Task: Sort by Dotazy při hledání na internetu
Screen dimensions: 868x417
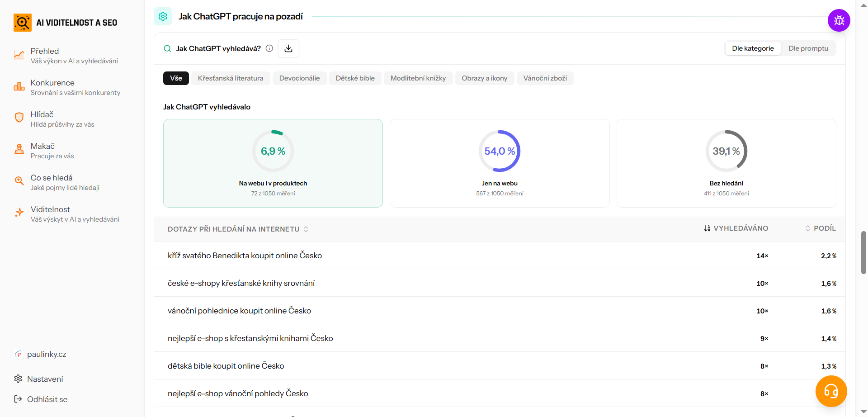Action: pyautogui.click(x=238, y=229)
